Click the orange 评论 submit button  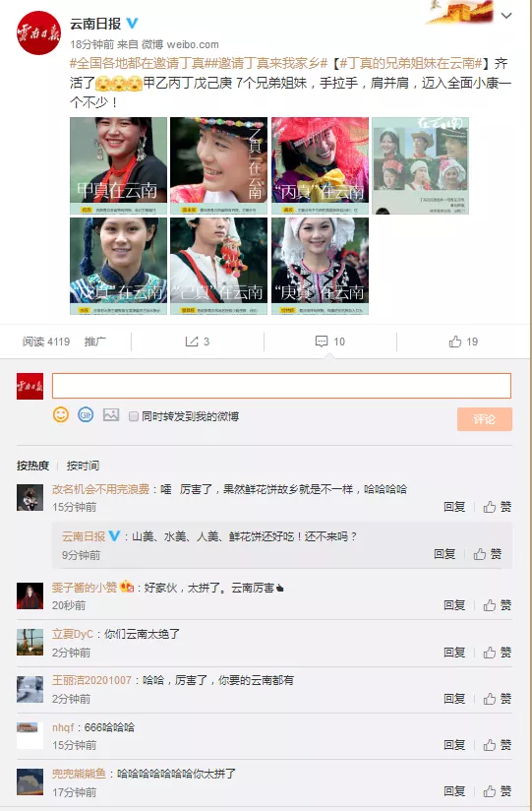485,419
